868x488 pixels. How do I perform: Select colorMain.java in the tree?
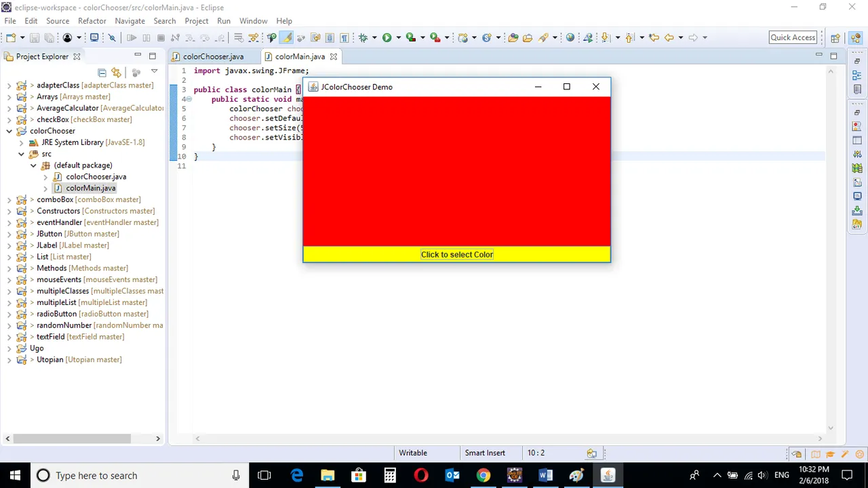point(90,188)
